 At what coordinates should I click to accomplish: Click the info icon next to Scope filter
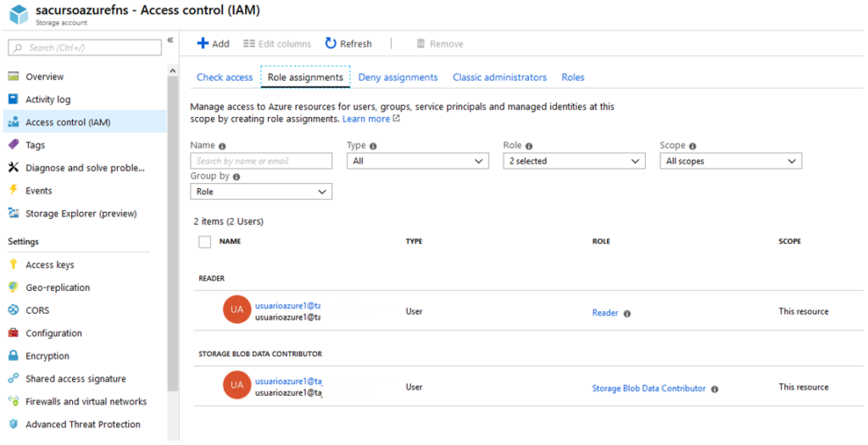[693, 146]
